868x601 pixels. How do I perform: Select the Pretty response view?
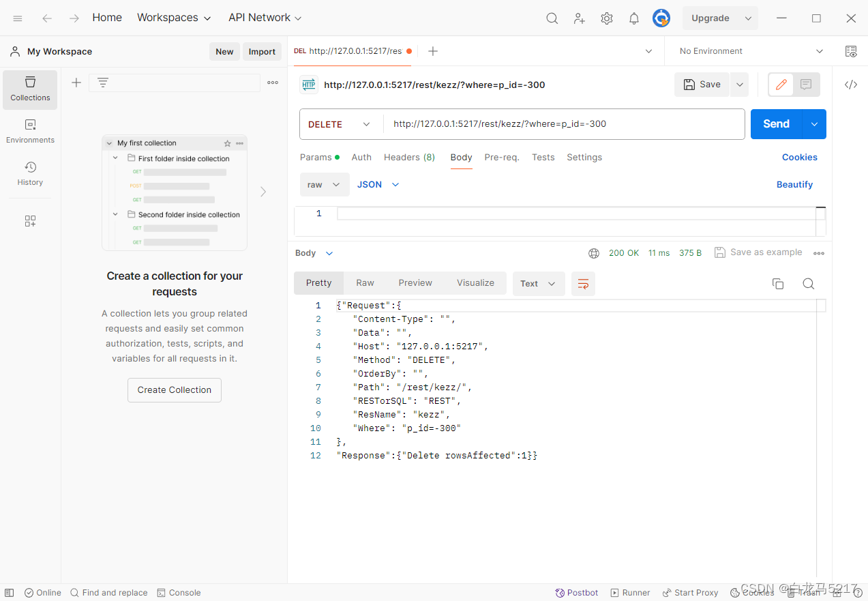[318, 283]
